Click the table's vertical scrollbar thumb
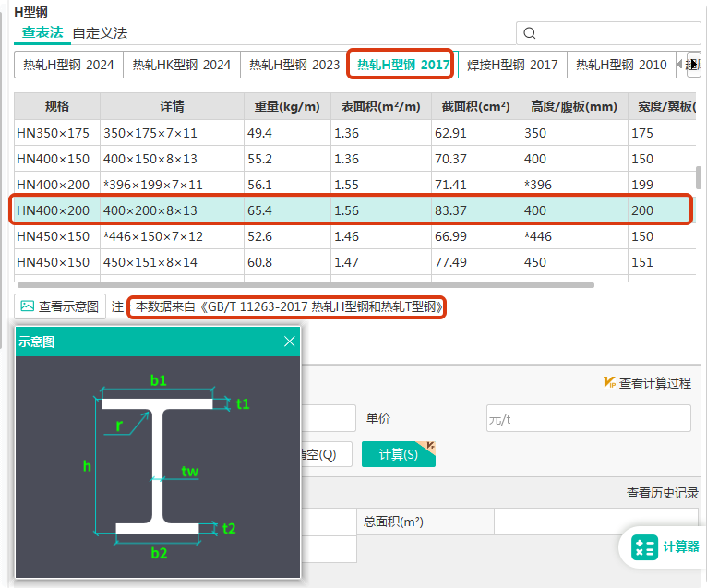 point(699,177)
